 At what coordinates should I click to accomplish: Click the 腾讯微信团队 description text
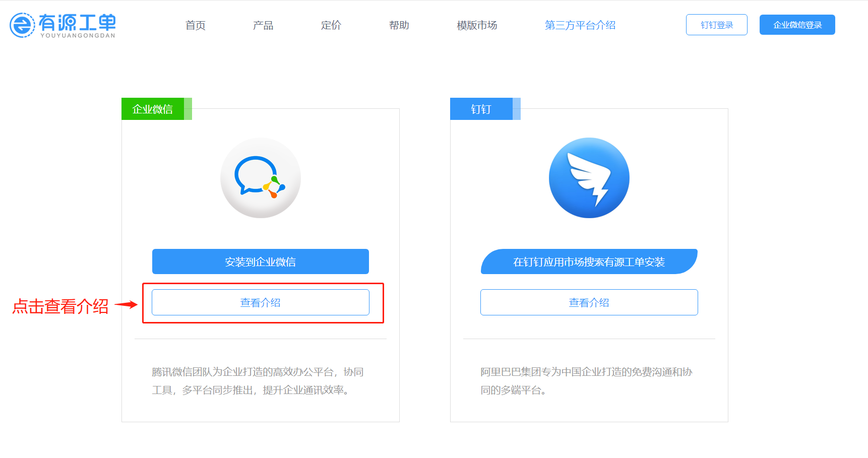click(258, 381)
